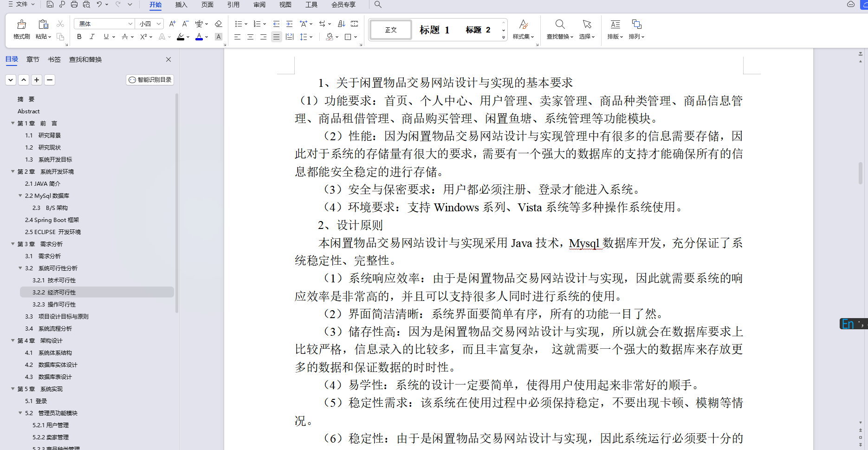This screenshot has width=868, height=450.
Task: Toggle superscript X² formatting
Action: (143, 37)
